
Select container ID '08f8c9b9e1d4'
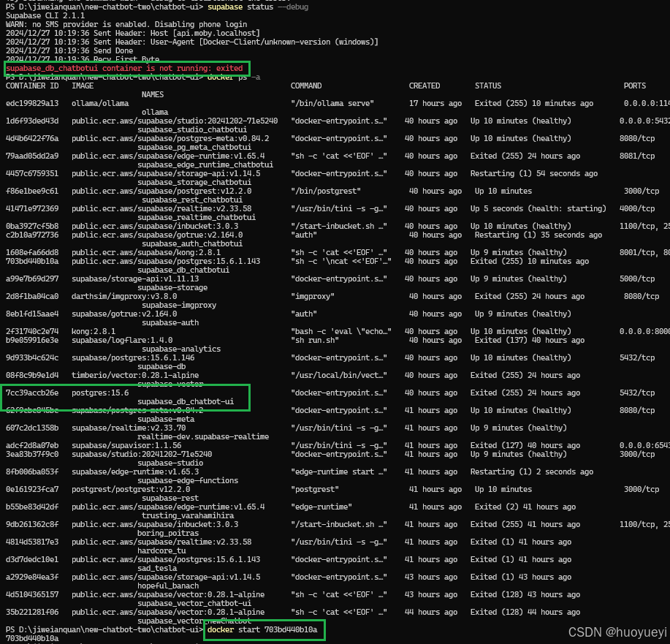pos(32,375)
